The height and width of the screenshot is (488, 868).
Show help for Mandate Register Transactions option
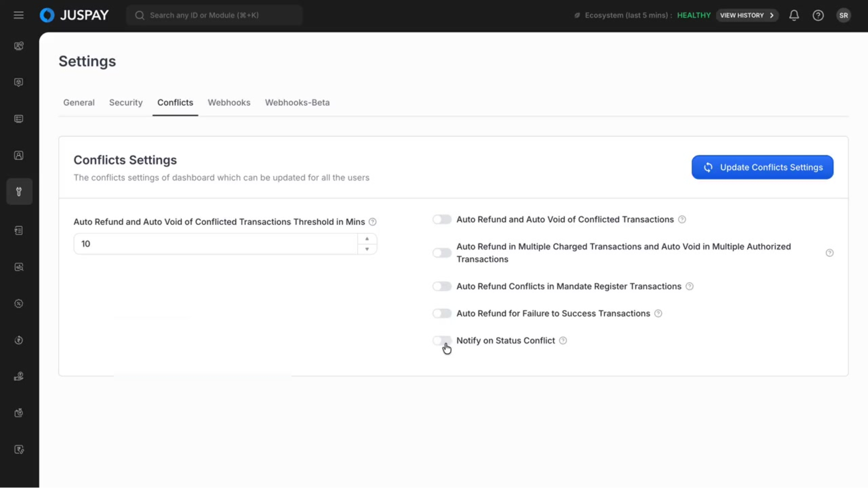[x=689, y=286]
